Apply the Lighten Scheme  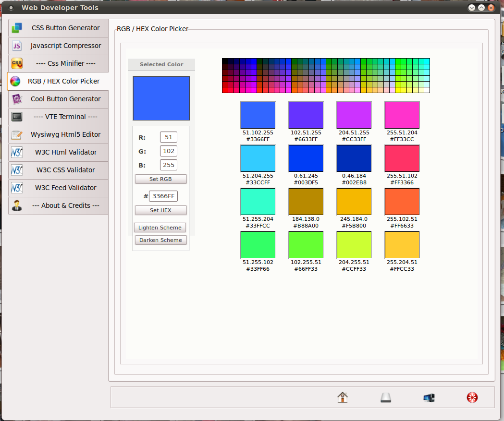point(160,228)
